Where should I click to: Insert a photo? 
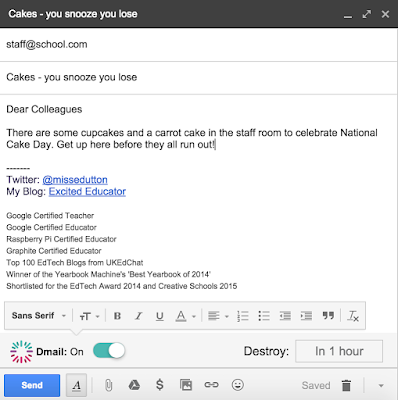click(186, 385)
